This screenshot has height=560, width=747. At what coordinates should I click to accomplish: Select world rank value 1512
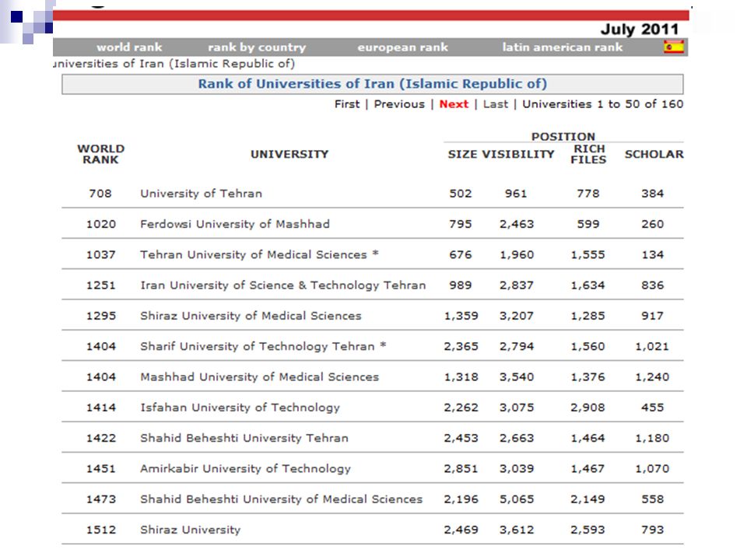pos(100,530)
